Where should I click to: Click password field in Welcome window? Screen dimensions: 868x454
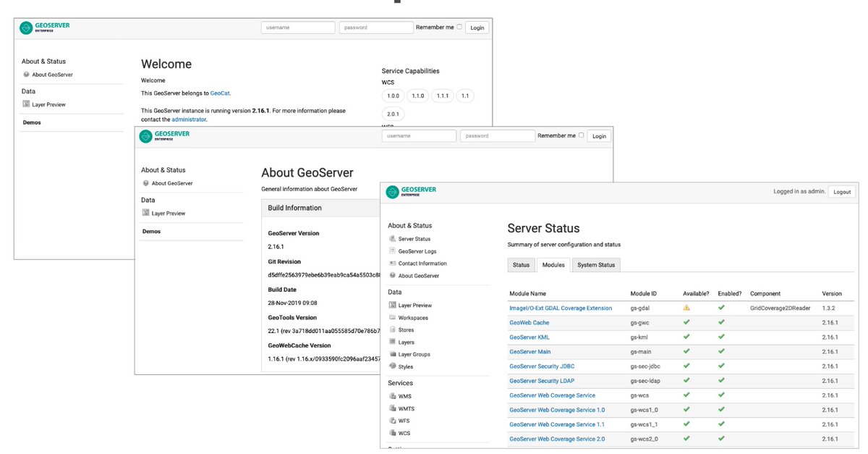tap(376, 28)
